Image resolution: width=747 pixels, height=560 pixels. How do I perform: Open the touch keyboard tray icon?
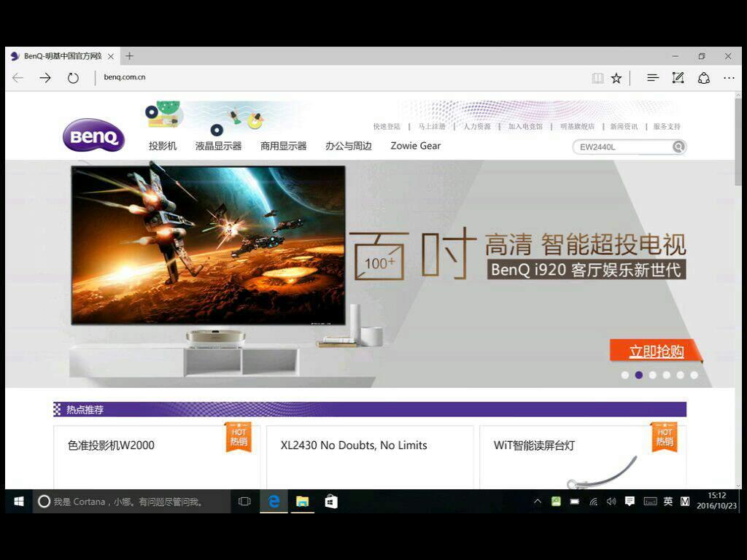[x=650, y=502]
